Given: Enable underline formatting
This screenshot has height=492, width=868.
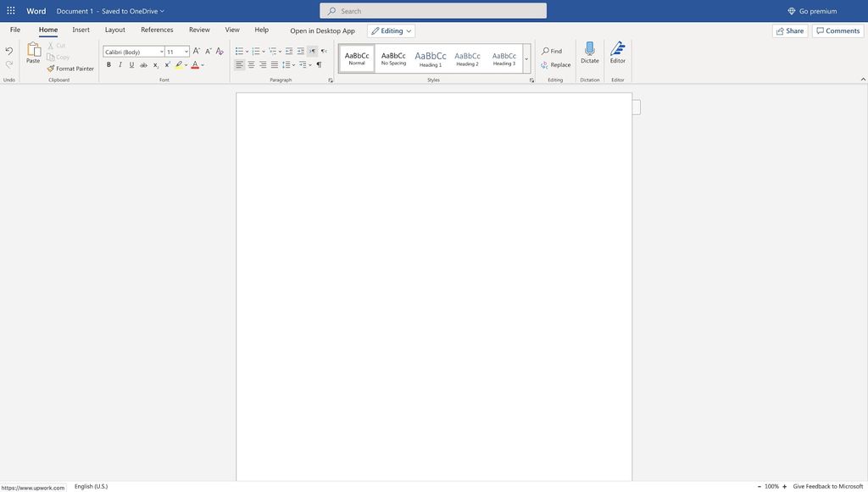Looking at the screenshot, I should pos(130,64).
